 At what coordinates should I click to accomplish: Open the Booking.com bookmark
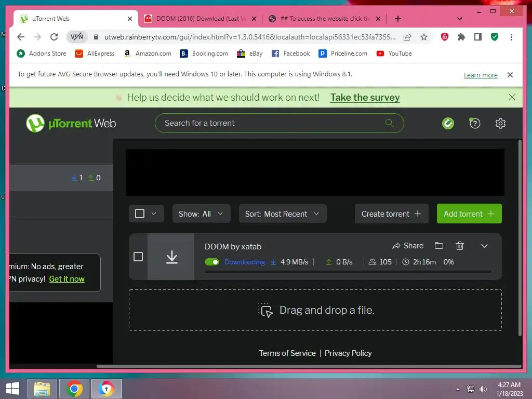[204, 54]
